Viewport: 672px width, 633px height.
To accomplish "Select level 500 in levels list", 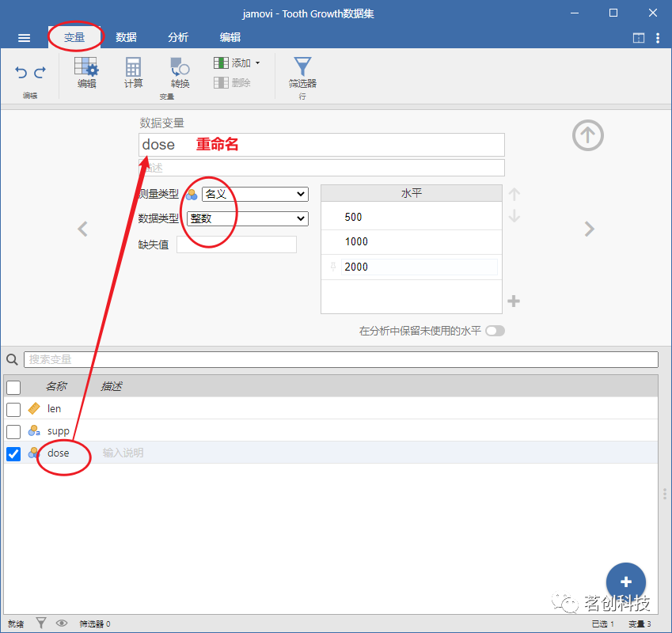I will [x=412, y=217].
